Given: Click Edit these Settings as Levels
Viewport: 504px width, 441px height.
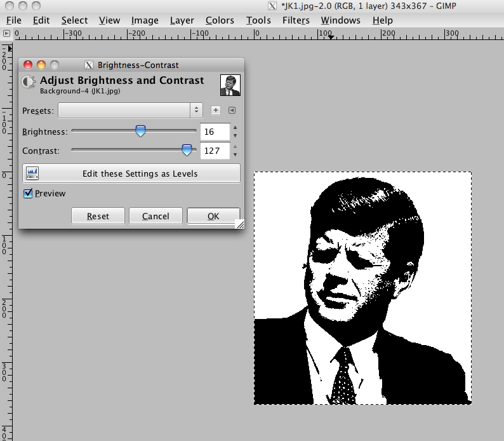Looking at the screenshot, I should click(131, 173).
